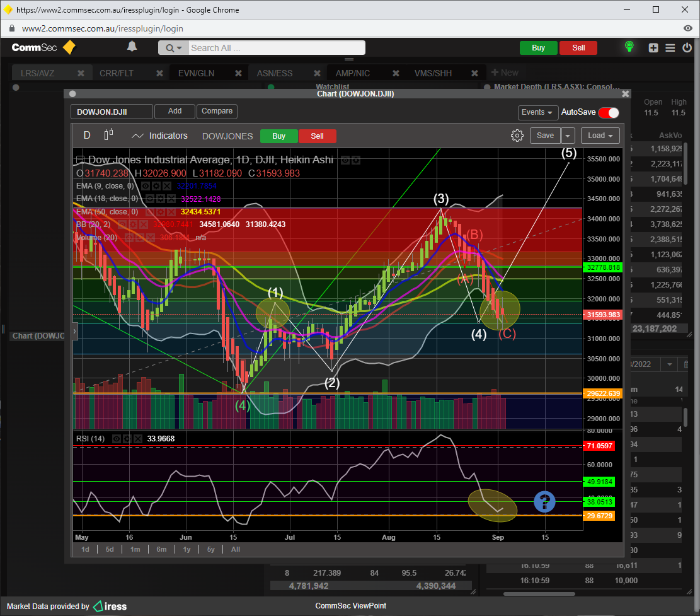Switch to the CRR/FLT tab
Viewport: 700px width, 616px height.
coord(117,73)
